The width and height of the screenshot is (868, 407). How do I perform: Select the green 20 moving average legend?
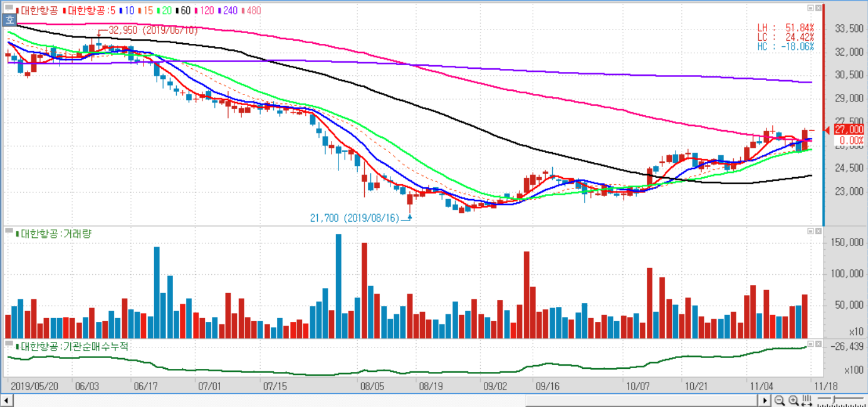(x=164, y=11)
